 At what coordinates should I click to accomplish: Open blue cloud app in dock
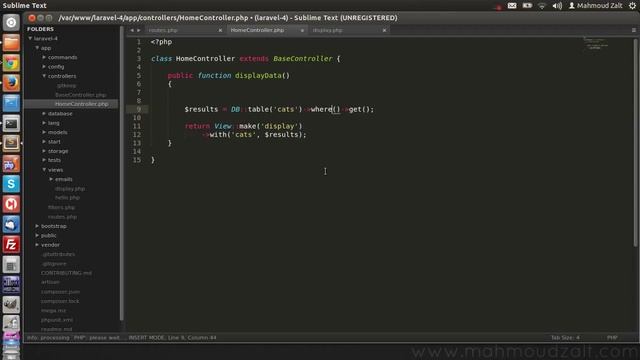coord(11,224)
